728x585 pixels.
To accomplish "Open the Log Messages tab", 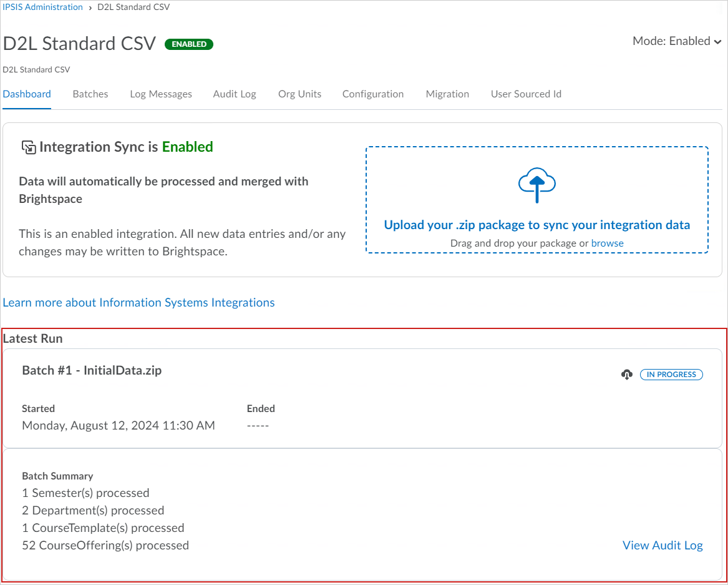I will [161, 94].
